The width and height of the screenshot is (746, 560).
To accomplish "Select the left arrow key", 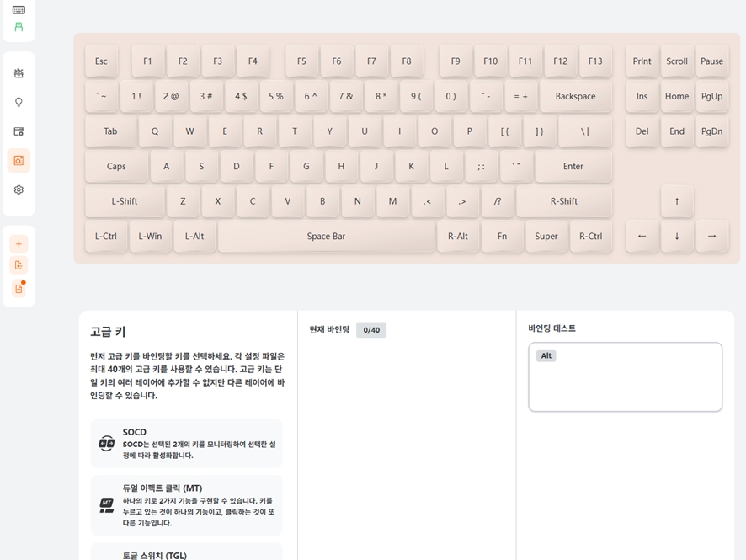I will click(x=642, y=236).
